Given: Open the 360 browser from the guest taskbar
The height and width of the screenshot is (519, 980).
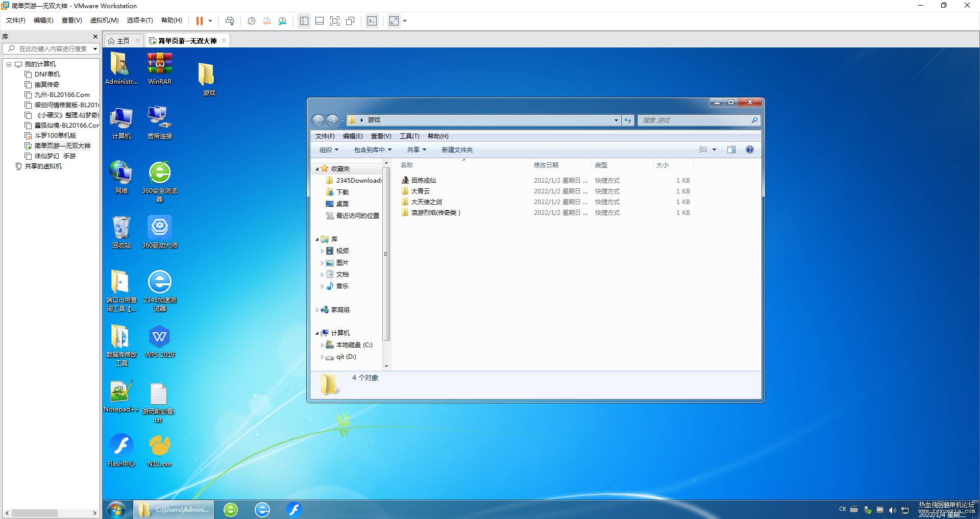Looking at the screenshot, I should point(231,509).
